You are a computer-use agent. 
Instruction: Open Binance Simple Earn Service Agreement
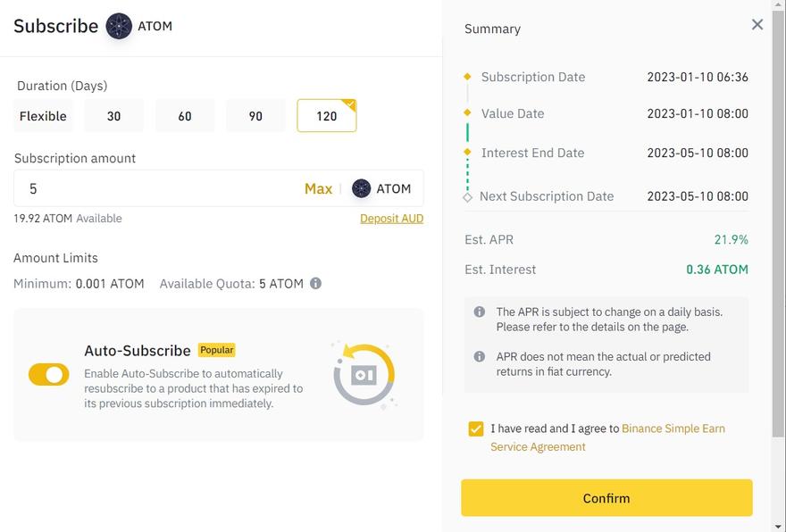(673, 428)
